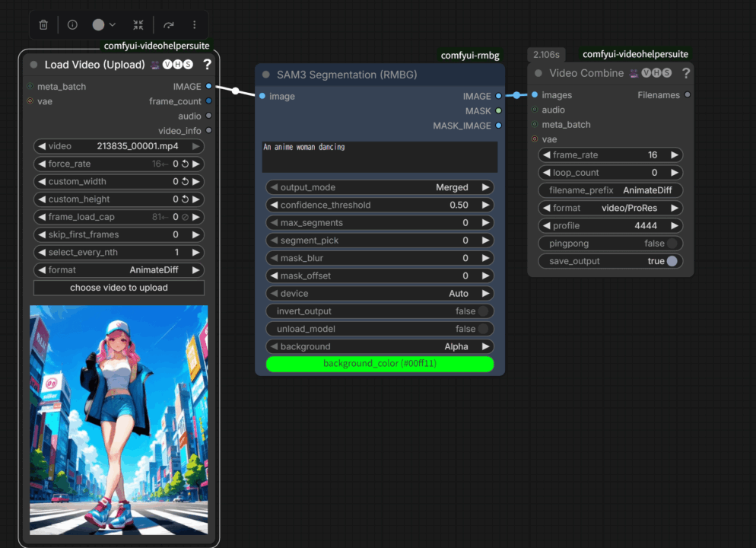This screenshot has width=756, height=548.
Task: Toggle invert_output switch
Action: [483, 311]
